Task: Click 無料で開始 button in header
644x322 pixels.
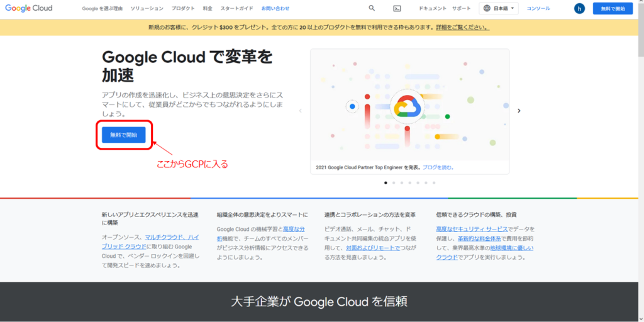Action: point(613,9)
